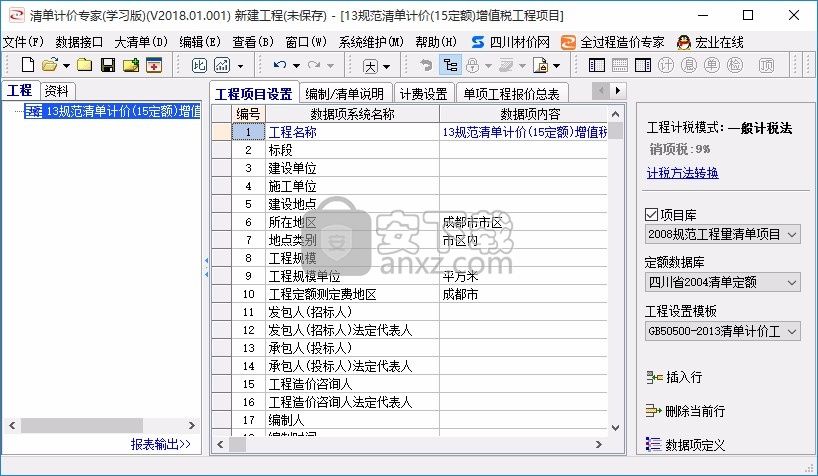Open the 数据接口 menu

point(79,42)
